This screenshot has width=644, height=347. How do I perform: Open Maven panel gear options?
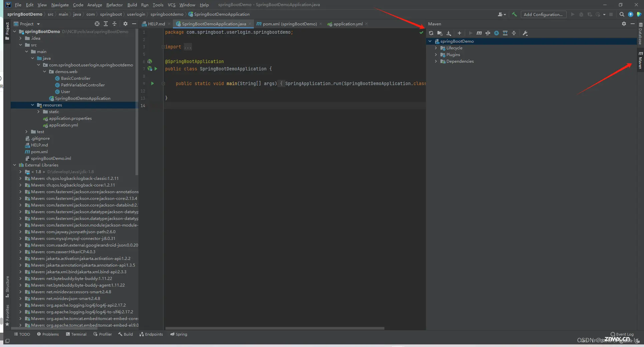pos(624,24)
